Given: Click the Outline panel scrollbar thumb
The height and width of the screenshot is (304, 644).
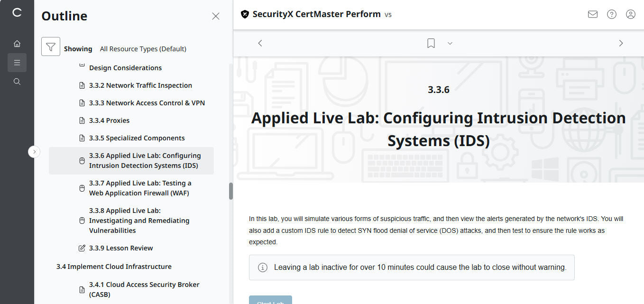Looking at the screenshot, I should [231, 191].
